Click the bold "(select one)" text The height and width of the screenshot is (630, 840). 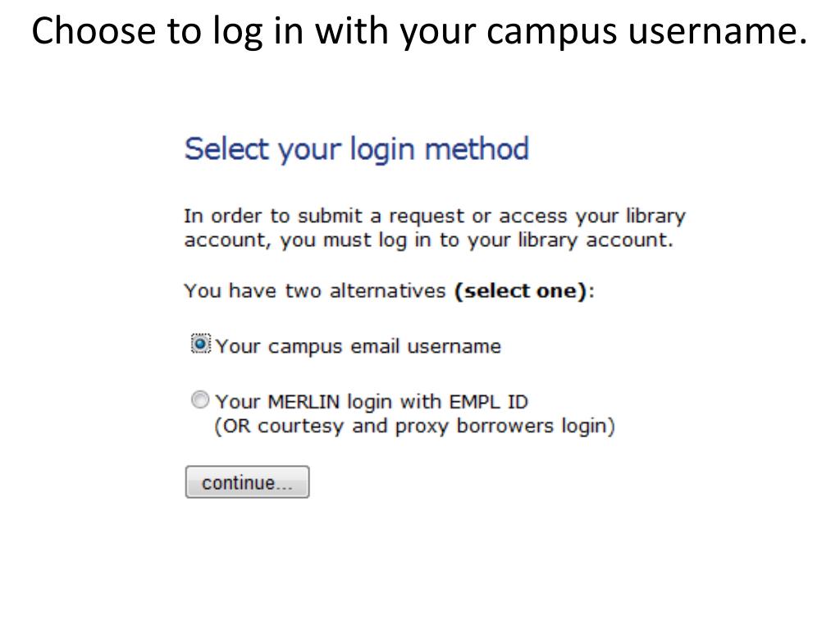pos(521,291)
